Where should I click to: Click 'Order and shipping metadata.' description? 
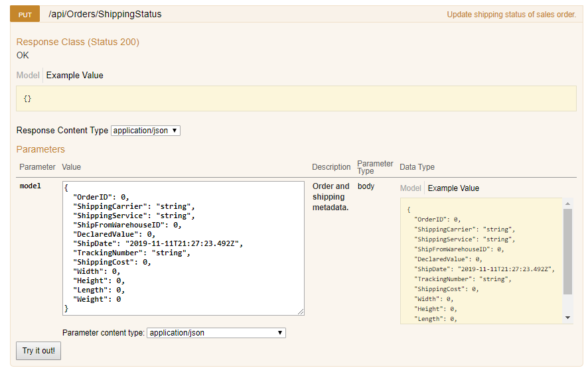coord(331,197)
